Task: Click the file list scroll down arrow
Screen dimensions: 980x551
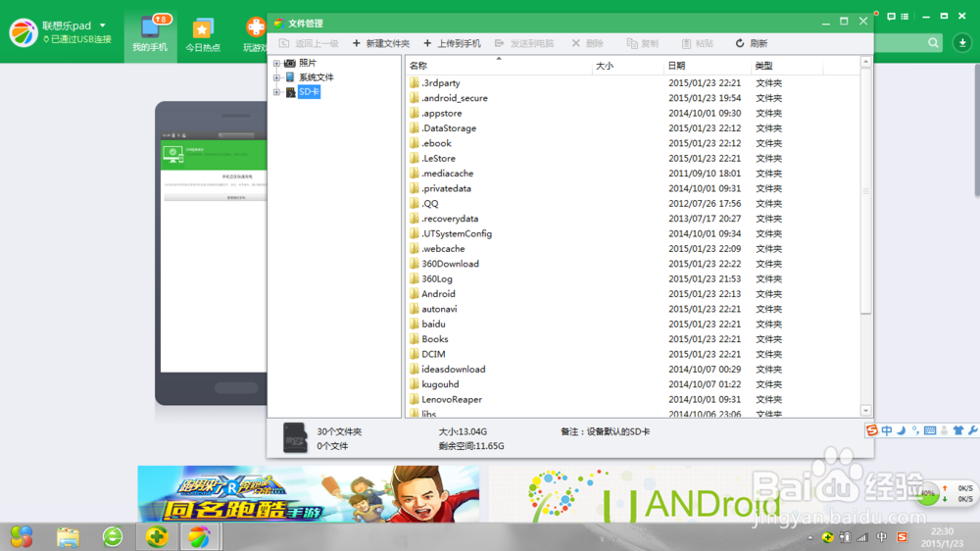Action: [865, 411]
